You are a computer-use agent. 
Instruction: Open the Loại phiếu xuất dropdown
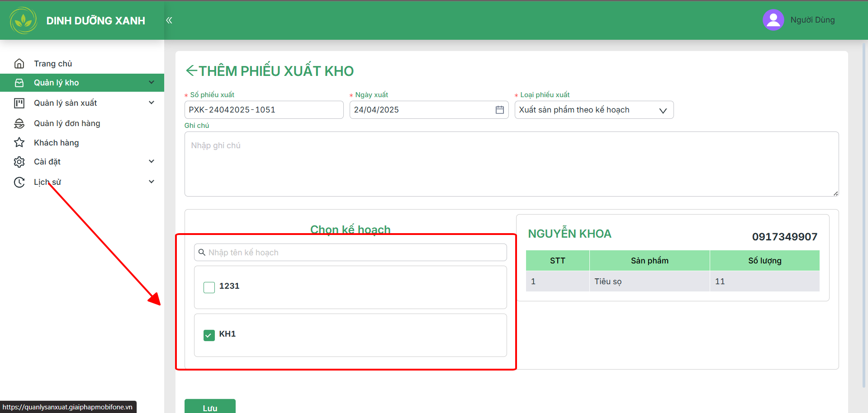[x=594, y=110]
